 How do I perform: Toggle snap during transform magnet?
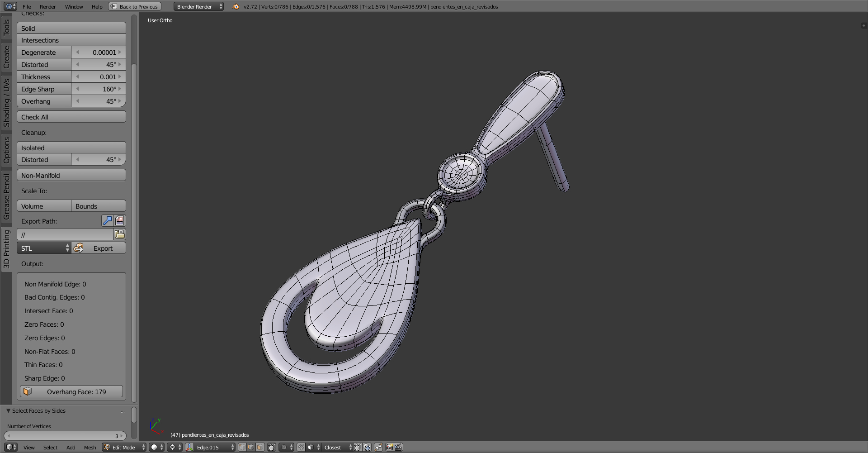pyautogui.click(x=301, y=447)
